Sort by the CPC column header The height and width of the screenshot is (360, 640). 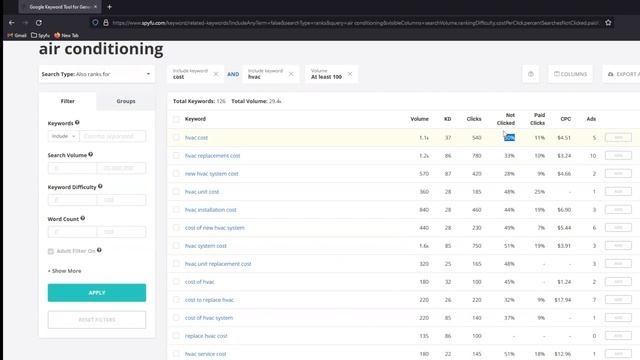[x=565, y=119]
